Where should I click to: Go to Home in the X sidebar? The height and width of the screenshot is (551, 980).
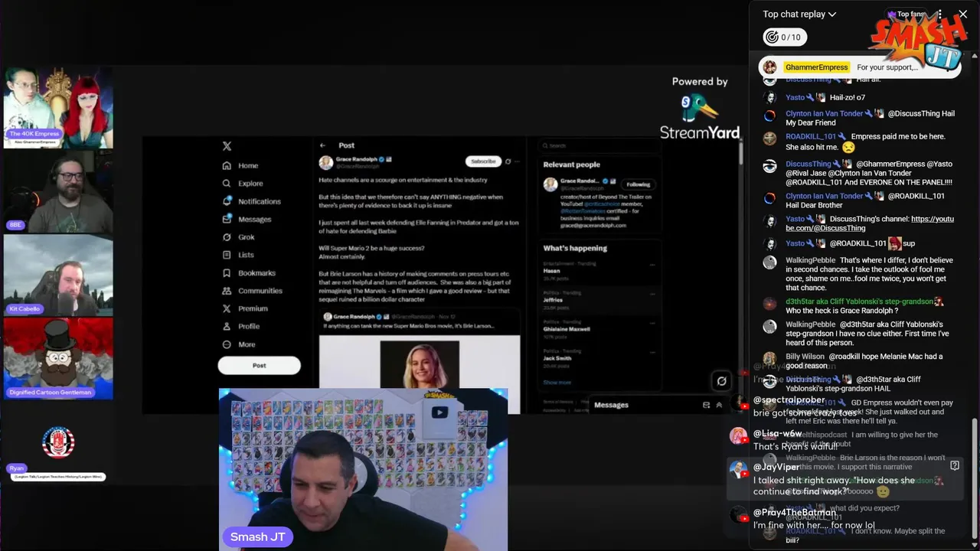point(240,165)
